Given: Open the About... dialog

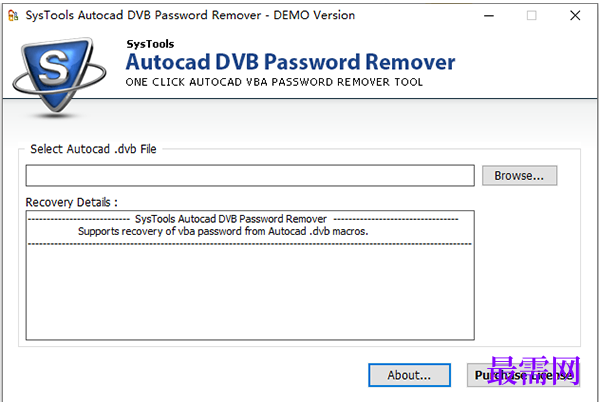Looking at the screenshot, I should (x=409, y=375).
